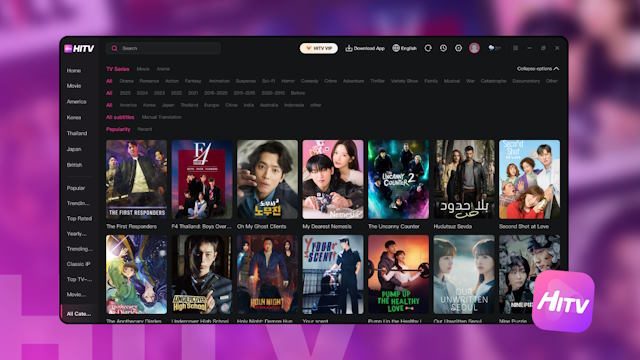Screen dimensions: 640x360
Task: Filter by the Fantasy genre
Action: (193, 81)
